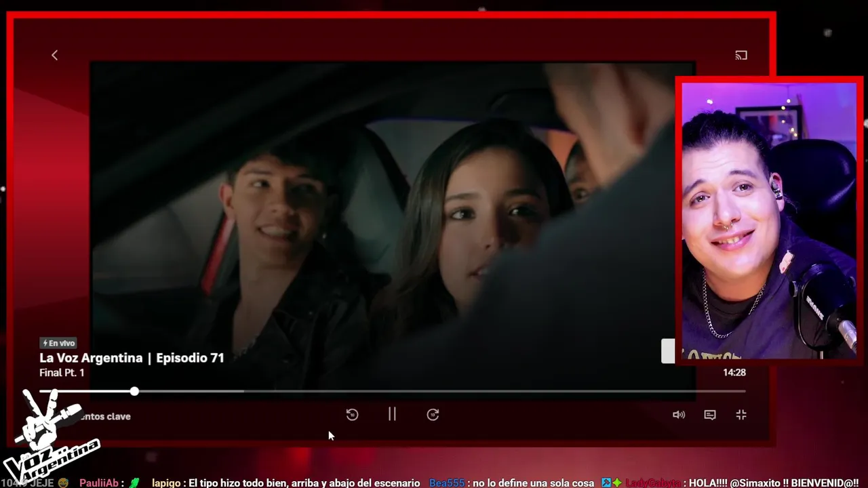Screen dimensions: 868x488
Task: Click the progress bar scrubber handle
Action: (134, 391)
